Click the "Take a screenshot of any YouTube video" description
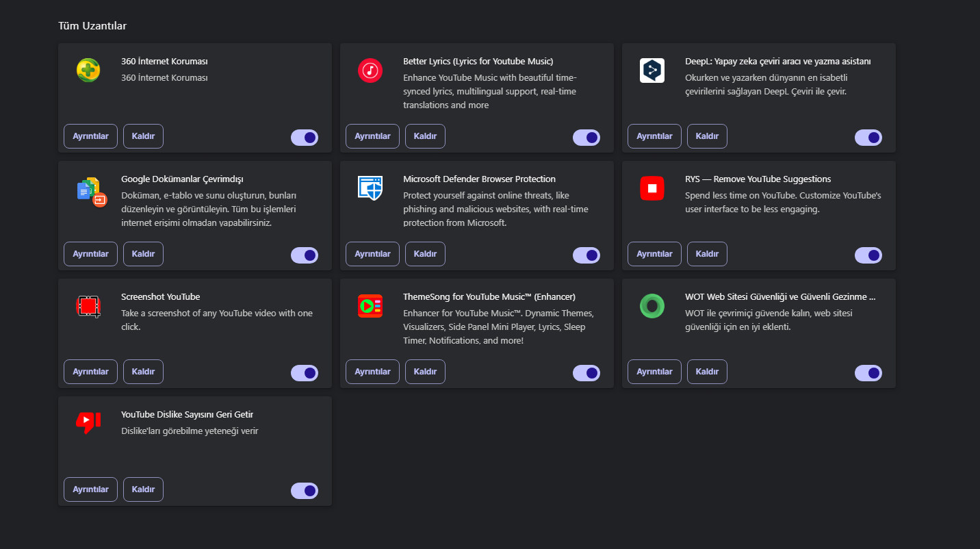 tap(217, 320)
